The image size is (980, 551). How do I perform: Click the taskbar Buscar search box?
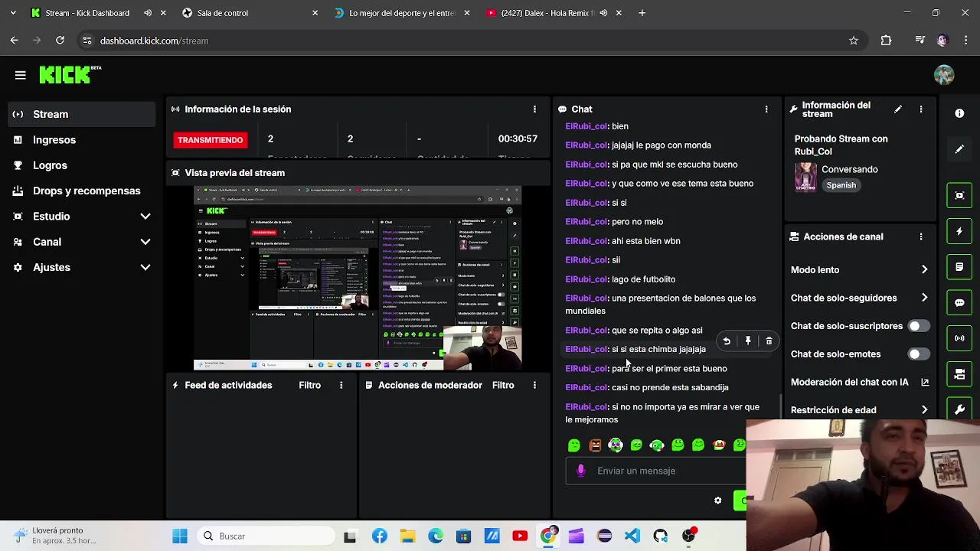[x=266, y=536]
